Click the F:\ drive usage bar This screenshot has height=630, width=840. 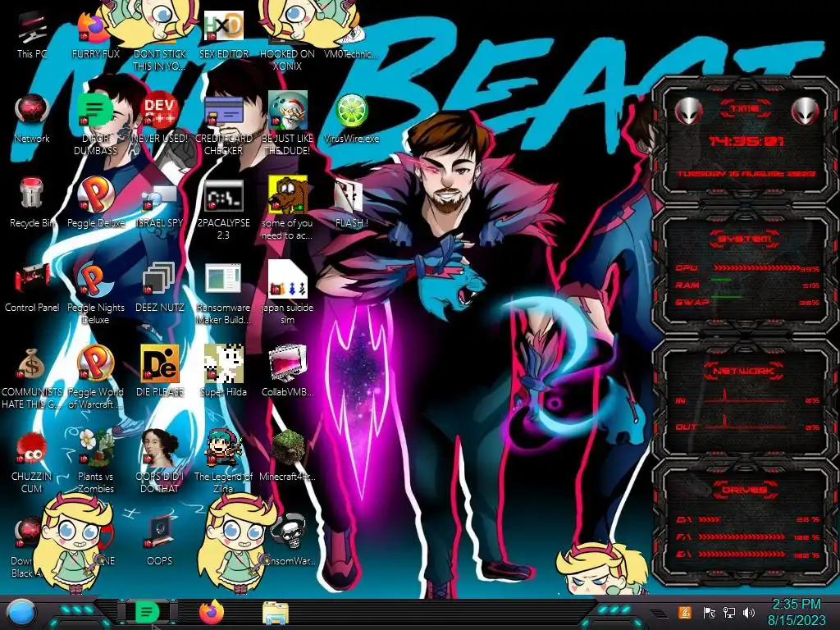tap(742, 536)
